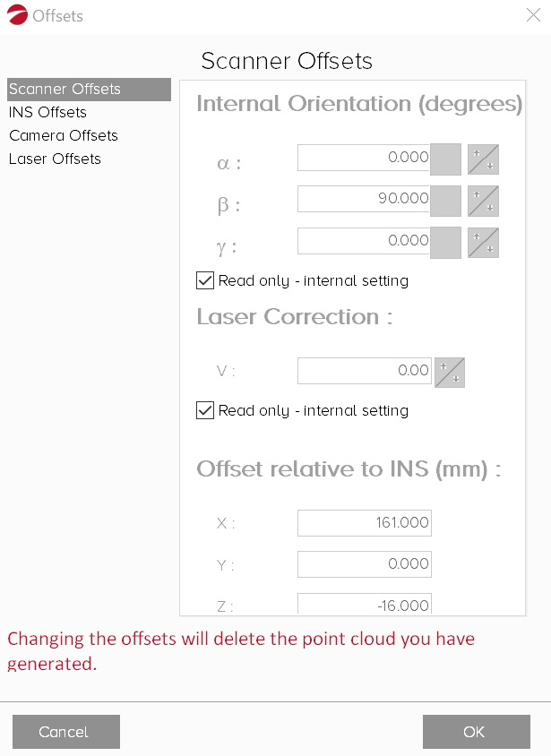Click the gray square beside alpha field
Screen dimensions: 551x756
[446, 159]
